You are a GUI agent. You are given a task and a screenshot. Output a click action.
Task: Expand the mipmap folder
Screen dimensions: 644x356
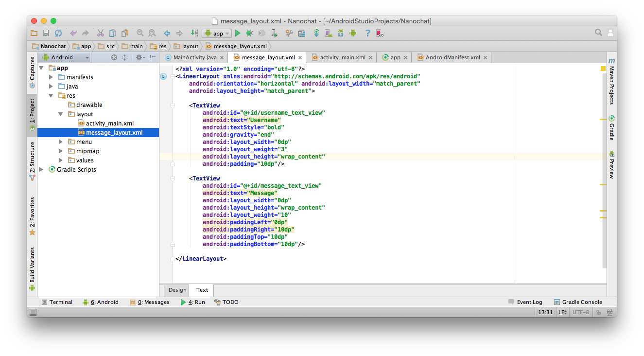point(61,151)
